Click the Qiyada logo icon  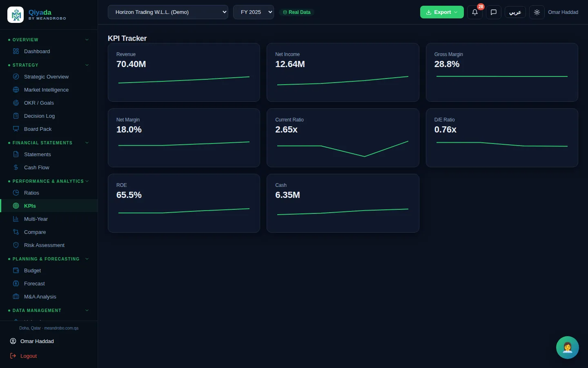click(x=16, y=15)
